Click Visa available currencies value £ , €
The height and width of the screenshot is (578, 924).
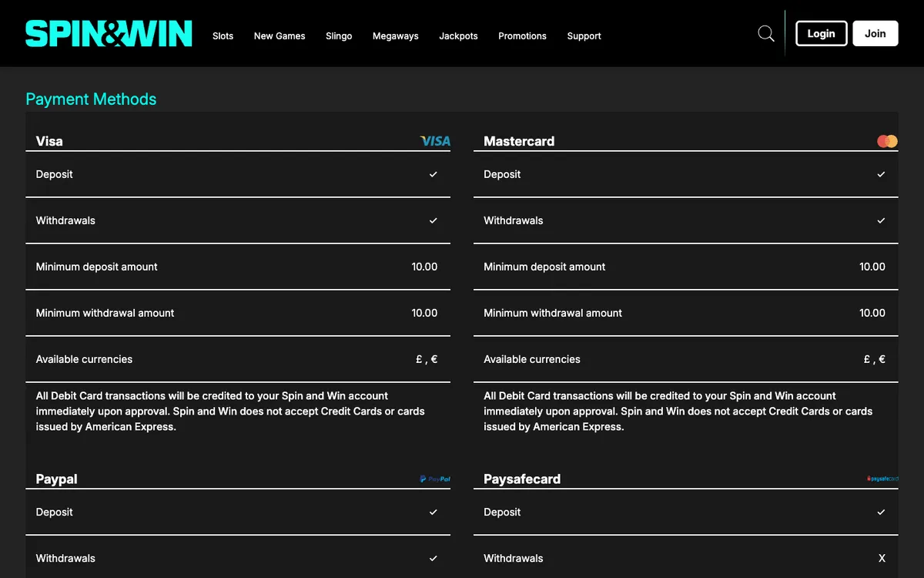point(427,359)
